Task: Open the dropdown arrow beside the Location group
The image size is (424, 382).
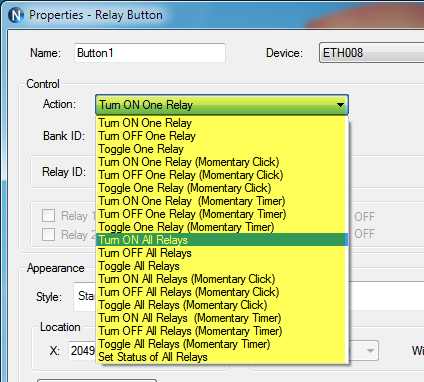Action: (x=369, y=351)
